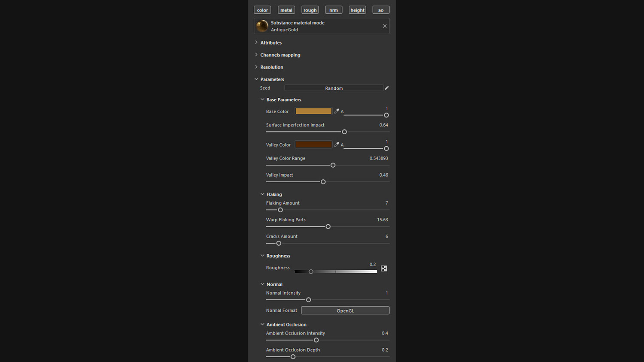Open the Normal Format OpenGL dropdown
Image resolution: width=644 pixels, height=362 pixels.
(x=345, y=311)
